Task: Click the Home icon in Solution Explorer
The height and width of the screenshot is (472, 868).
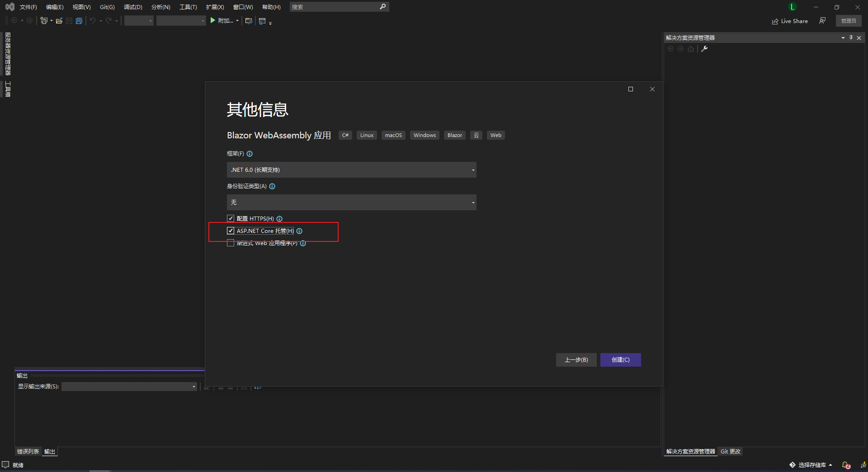Action: [690, 49]
